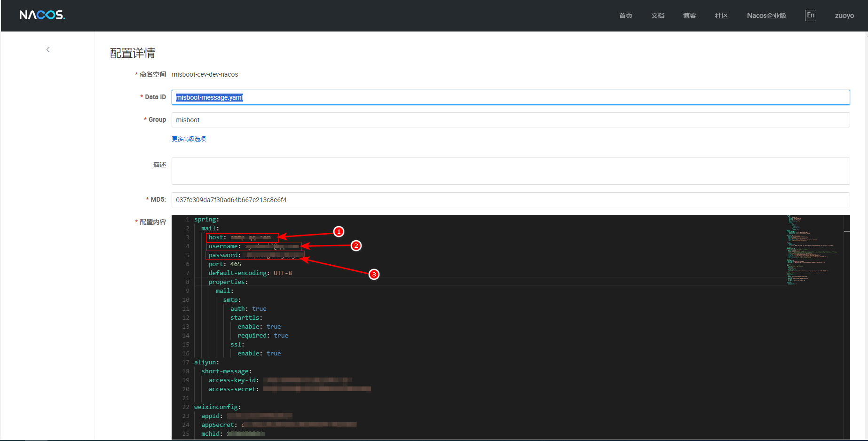This screenshot has width=868, height=441.
Task: Click the 'smtp:' line
Action: click(232, 300)
